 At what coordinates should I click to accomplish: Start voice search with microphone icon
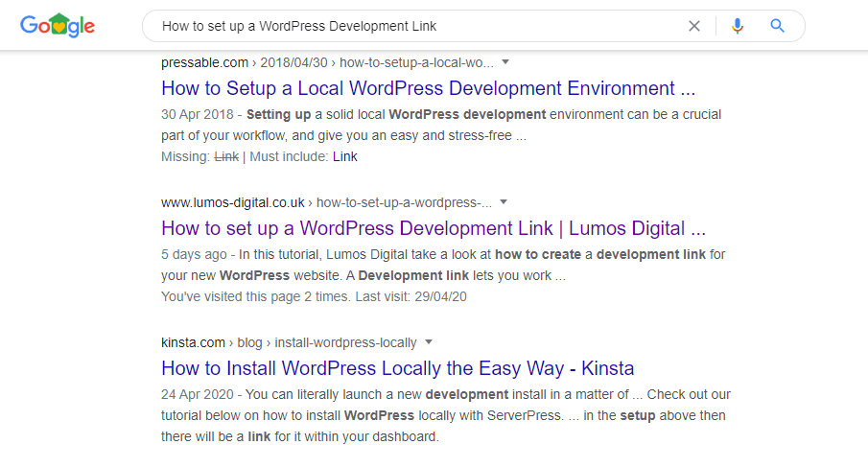(x=738, y=26)
